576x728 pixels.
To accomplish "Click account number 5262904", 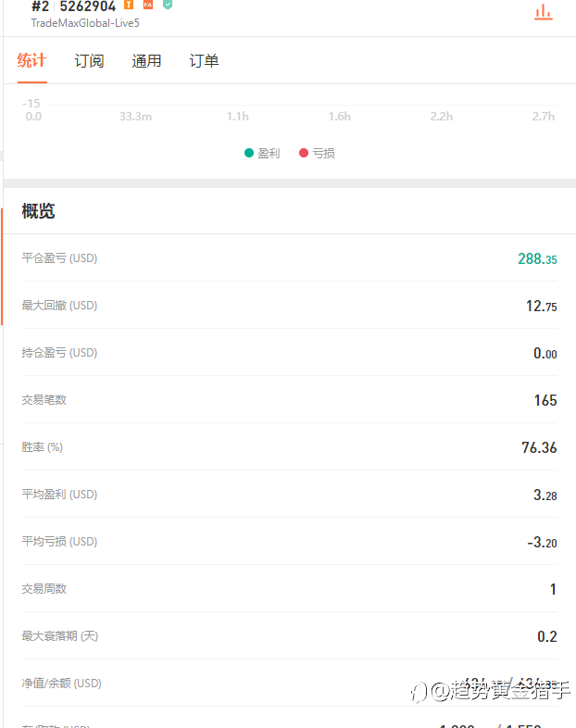I will pos(88,6).
